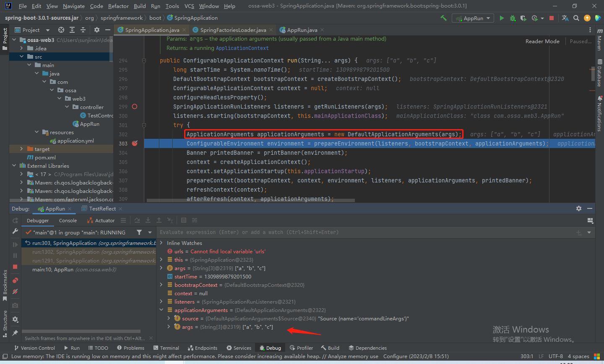Viewport: 604px width, 364px height.
Task: Click Analyze memory use link in the status bar
Action: click(x=353, y=356)
